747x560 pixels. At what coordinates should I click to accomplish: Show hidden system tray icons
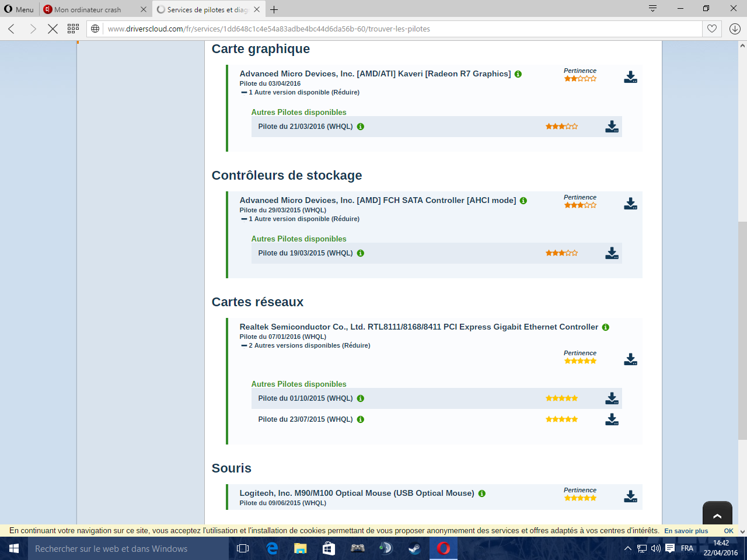[628, 548]
